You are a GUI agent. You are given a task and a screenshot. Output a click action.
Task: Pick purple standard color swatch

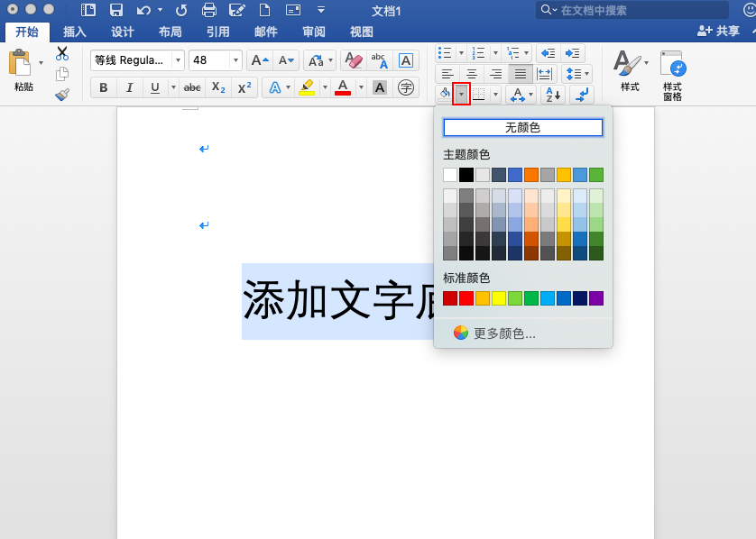point(596,298)
